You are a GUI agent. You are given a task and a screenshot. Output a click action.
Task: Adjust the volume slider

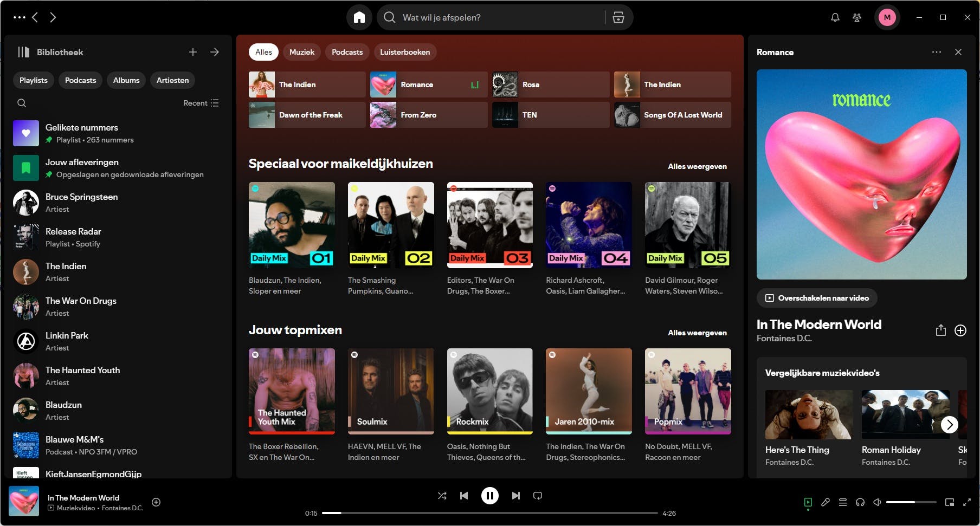click(911, 502)
